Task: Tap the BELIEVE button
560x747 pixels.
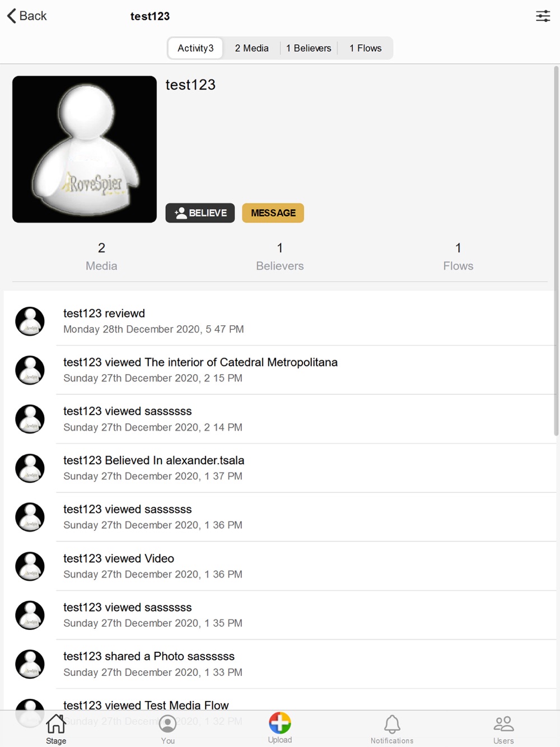Action: [x=200, y=213]
